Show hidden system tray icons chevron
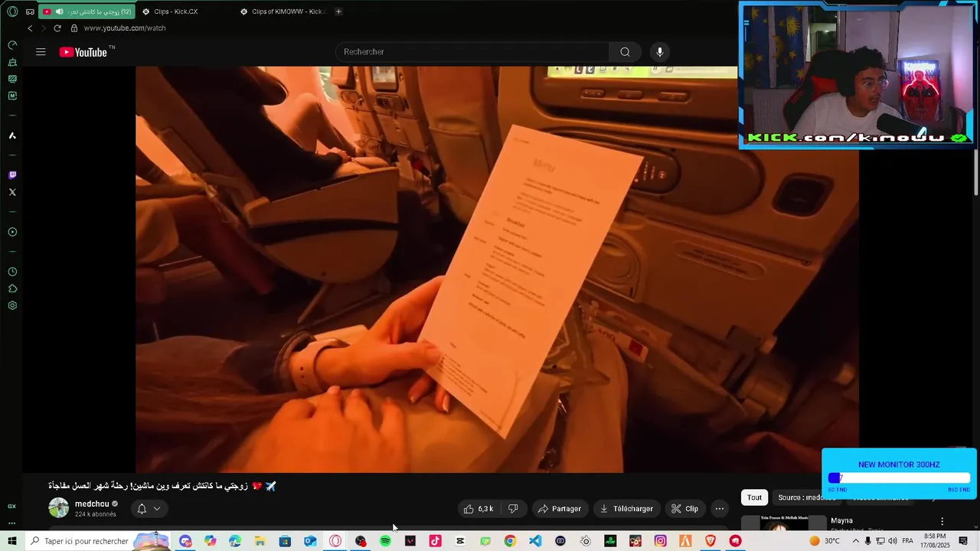The height and width of the screenshot is (551, 980). [x=855, y=541]
